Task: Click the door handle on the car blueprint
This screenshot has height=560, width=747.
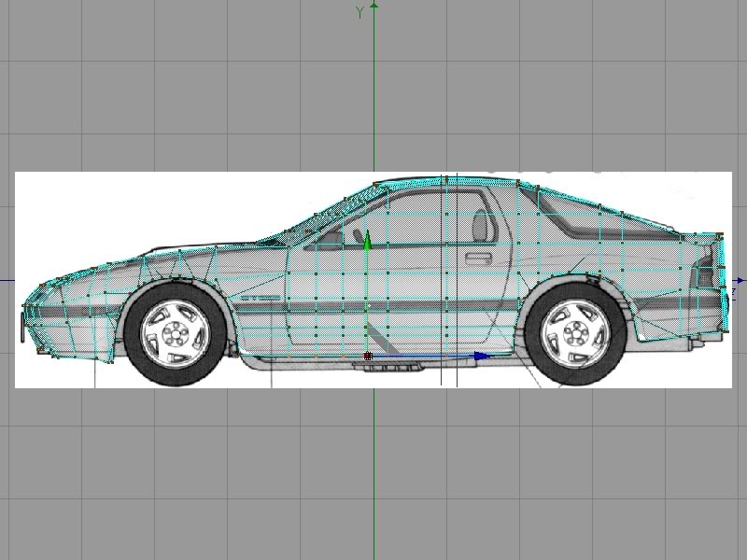Action: tap(478, 259)
